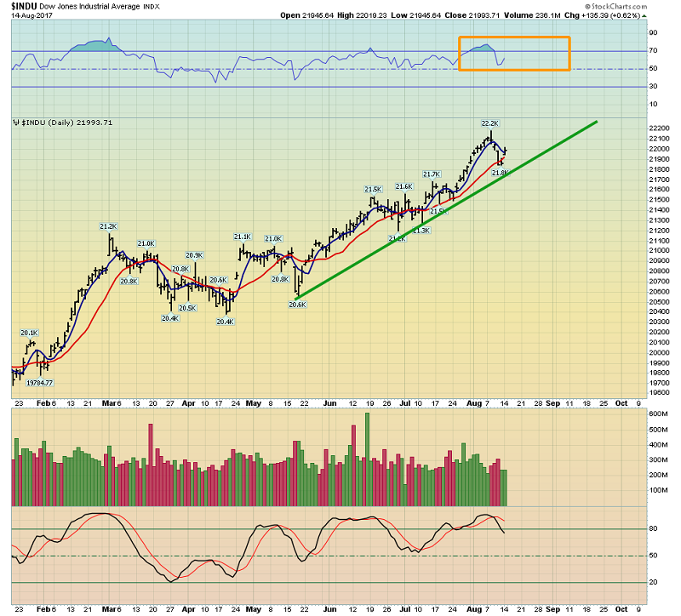Screen dimensions: 681x616
Task: Click the Chg +135.39 (+0.62%) value
Action: (603, 15)
